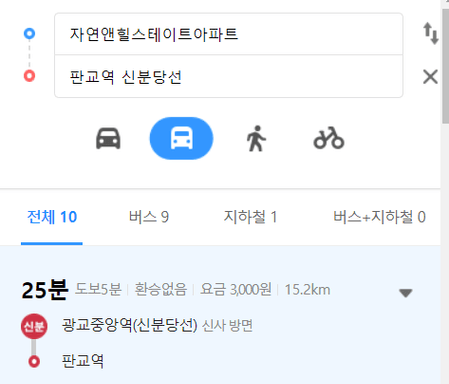This screenshot has width=449, height=384.
Task: Switch to the 버스 9 tab
Action: (x=149, y=217)
